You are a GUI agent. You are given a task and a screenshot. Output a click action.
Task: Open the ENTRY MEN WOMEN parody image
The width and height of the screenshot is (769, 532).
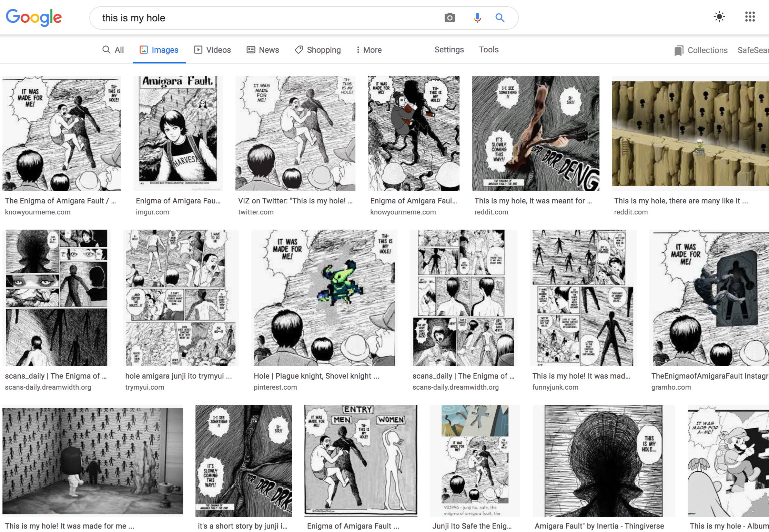click(361, 461)
